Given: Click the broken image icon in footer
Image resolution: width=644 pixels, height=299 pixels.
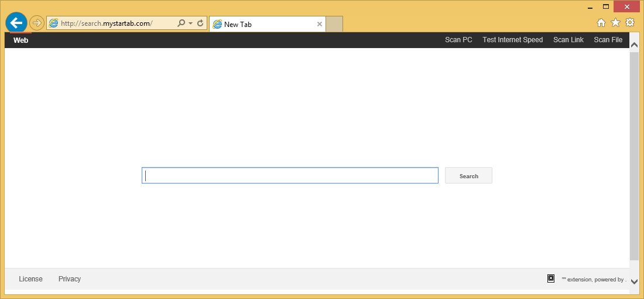Looking at the screenshot, I should pyautogui.click(x=551, y=278).
